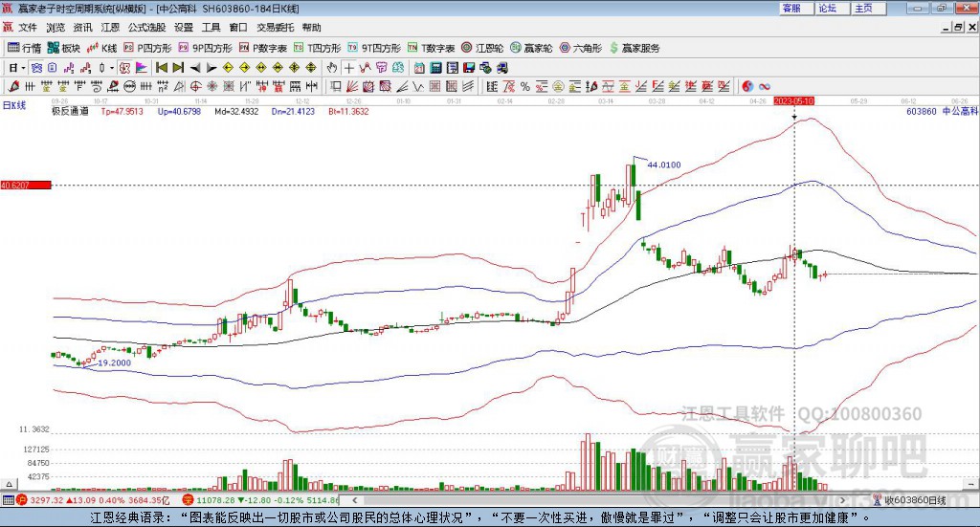Click the colored flag icon
This screenshot has height=527, width=980.
pyautogui.click(x=142, y=68)
